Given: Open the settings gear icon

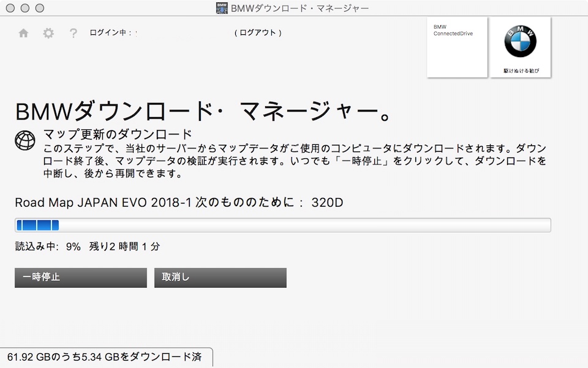Looking at the screenshot, I should pos(48,33).
